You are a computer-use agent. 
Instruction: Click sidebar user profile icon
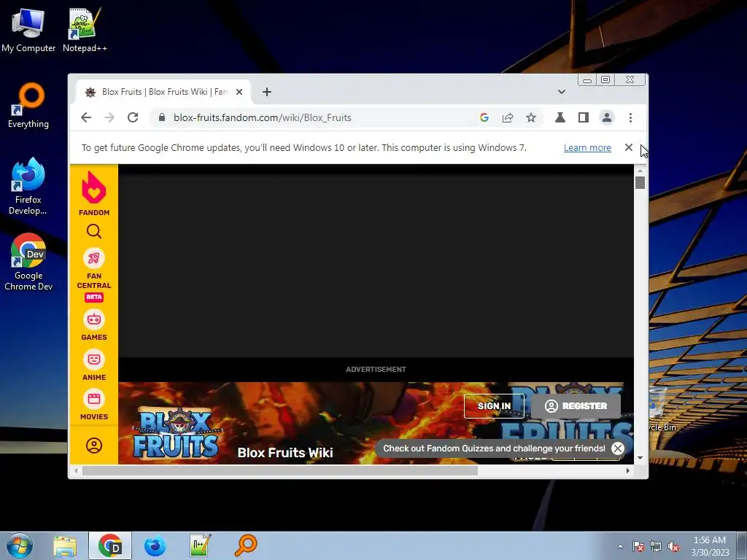tap(94, 446)
